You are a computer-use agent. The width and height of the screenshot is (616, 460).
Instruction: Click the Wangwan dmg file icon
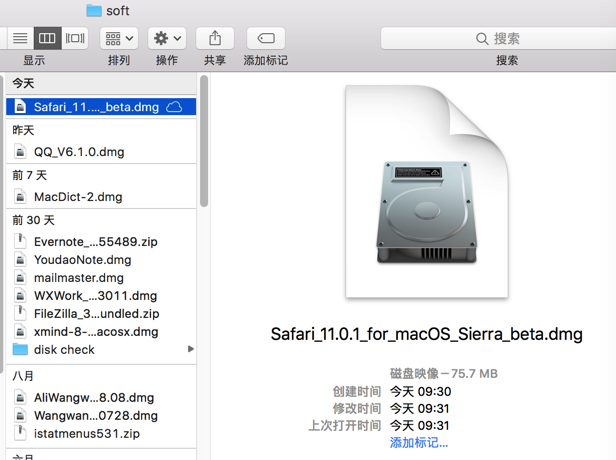(x=20, y=415)
